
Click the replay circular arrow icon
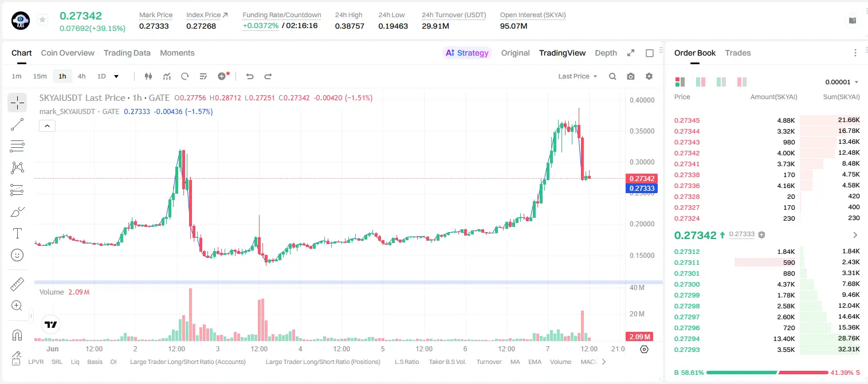pyautogui.click(x=185, y=76)
